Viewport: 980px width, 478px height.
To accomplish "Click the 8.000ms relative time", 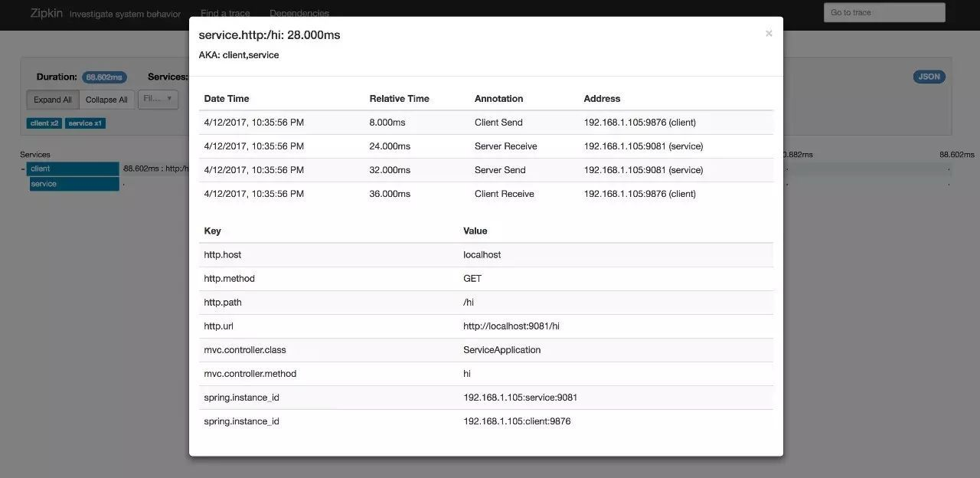I will 387,123.
